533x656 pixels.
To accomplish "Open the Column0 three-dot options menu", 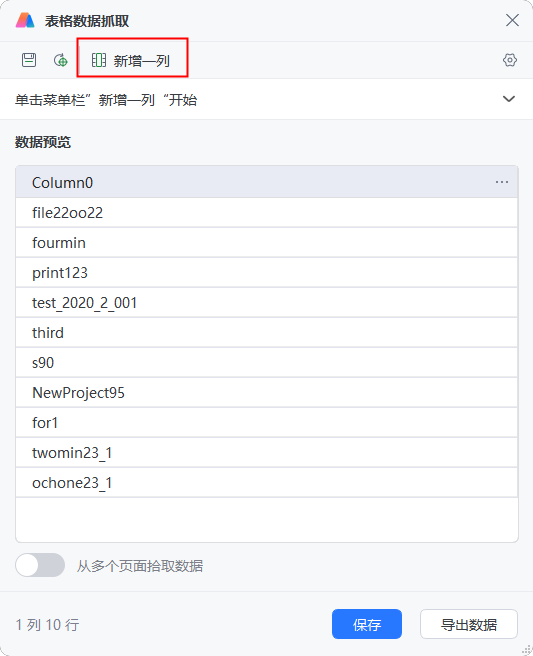I will 502,182.
